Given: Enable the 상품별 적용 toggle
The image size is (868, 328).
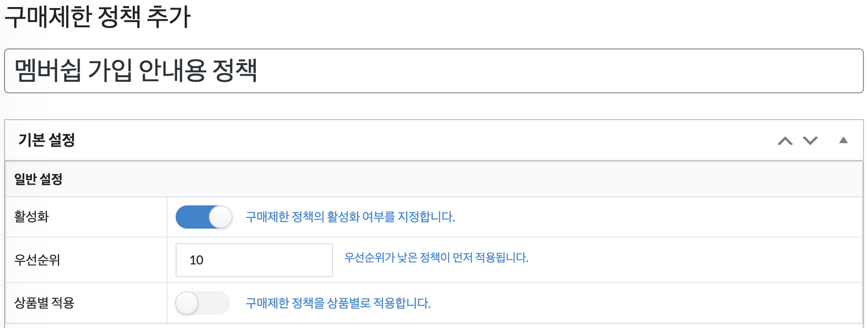Looking at the screenshot, I should tap(203, 303).
